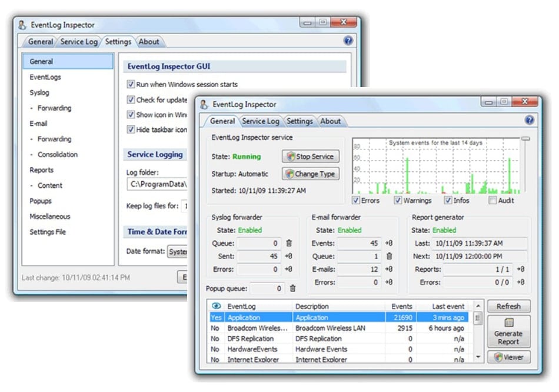
Task: Clear the Popup queue with trash icon
Action: tap(292, 288)
